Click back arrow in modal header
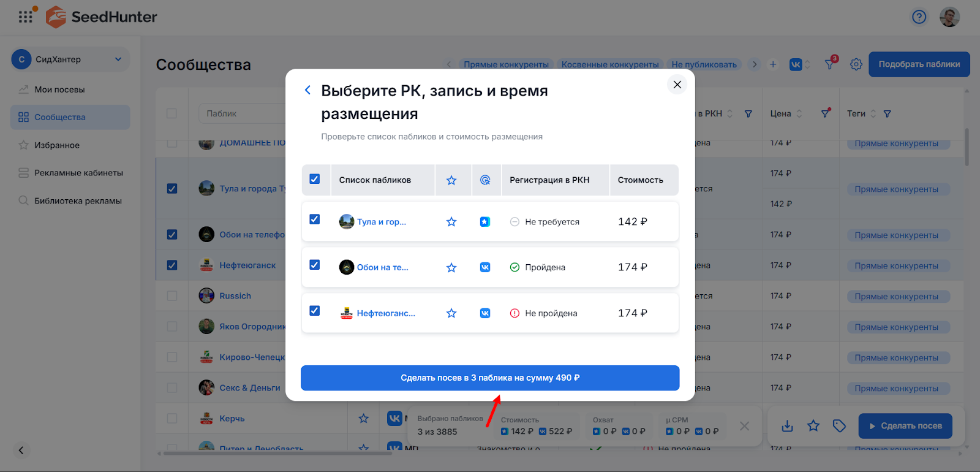The width and height of the screenshot is (980, 472). pos(307,91)
